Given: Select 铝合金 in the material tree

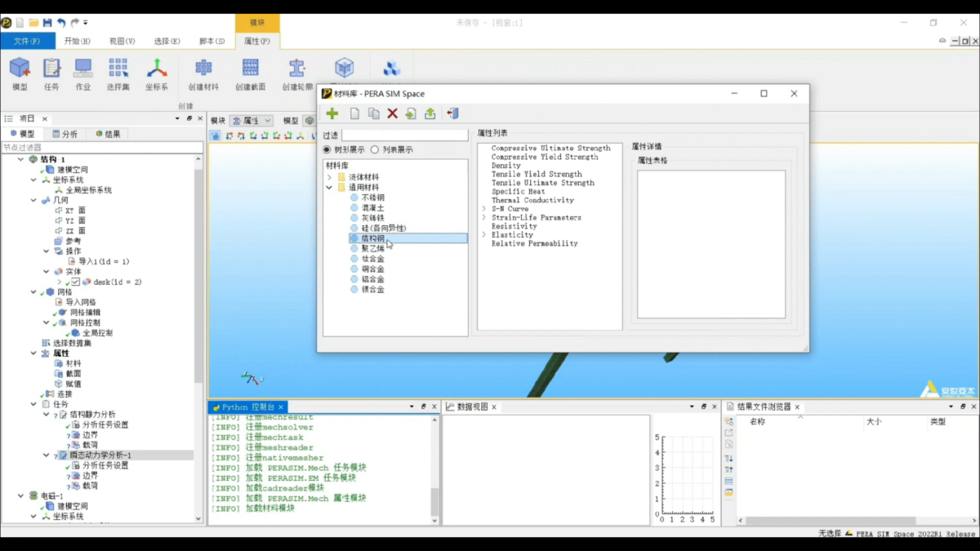Looking at the screenshot, I should click(373, 279).
